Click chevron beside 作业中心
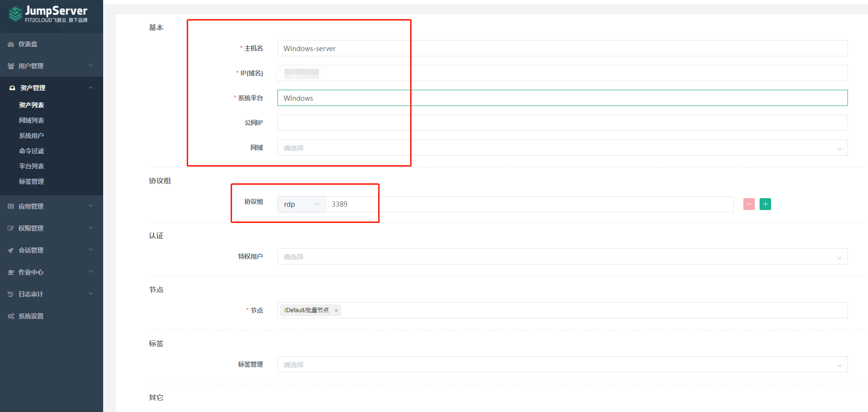 [91, 272]
